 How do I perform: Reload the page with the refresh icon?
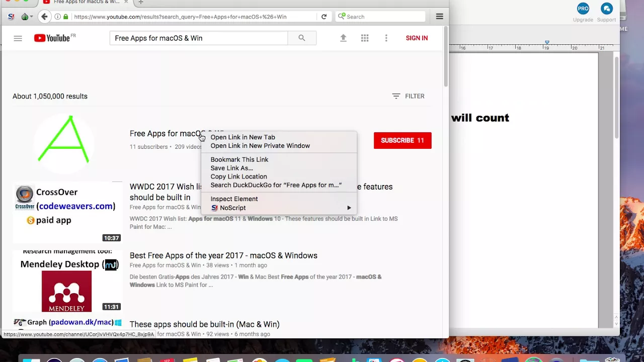point(324,17)
